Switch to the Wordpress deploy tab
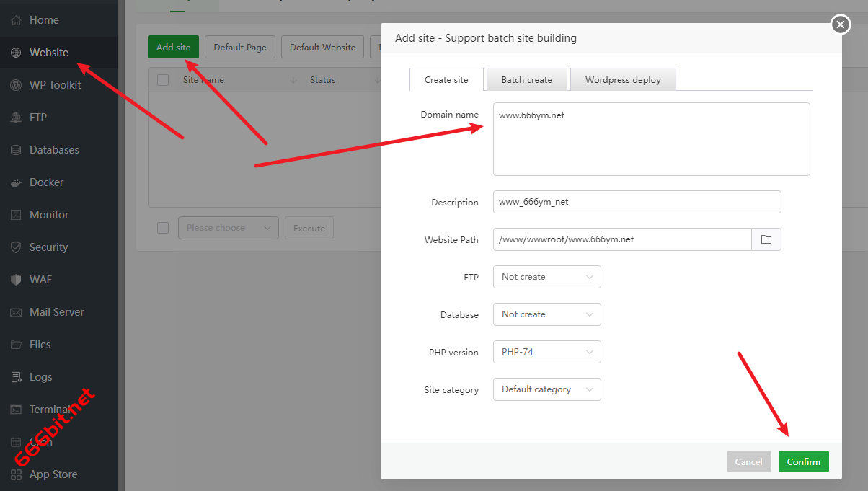This screenshot has height=491, width=868. click(x=623, y=79)
